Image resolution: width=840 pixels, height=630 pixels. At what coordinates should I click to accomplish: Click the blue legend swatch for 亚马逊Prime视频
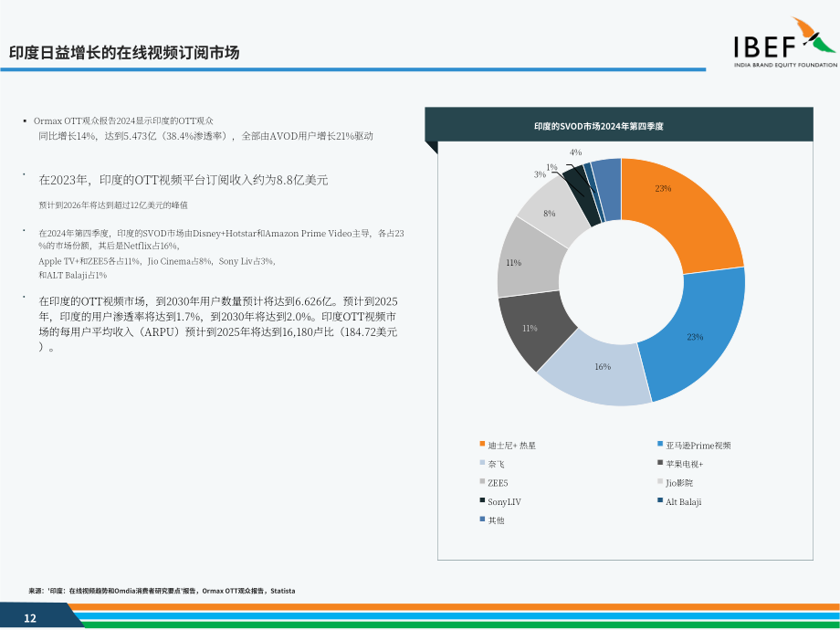tap(660, 444)
